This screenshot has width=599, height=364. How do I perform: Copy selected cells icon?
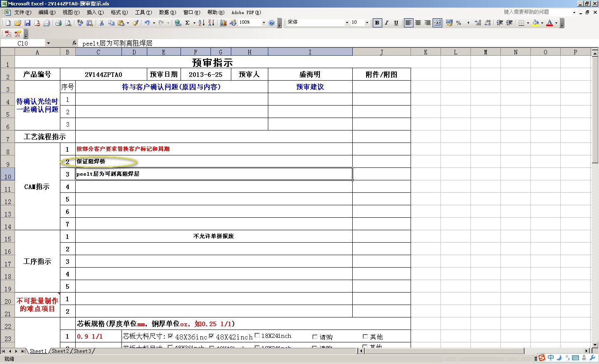click(111, 23)
